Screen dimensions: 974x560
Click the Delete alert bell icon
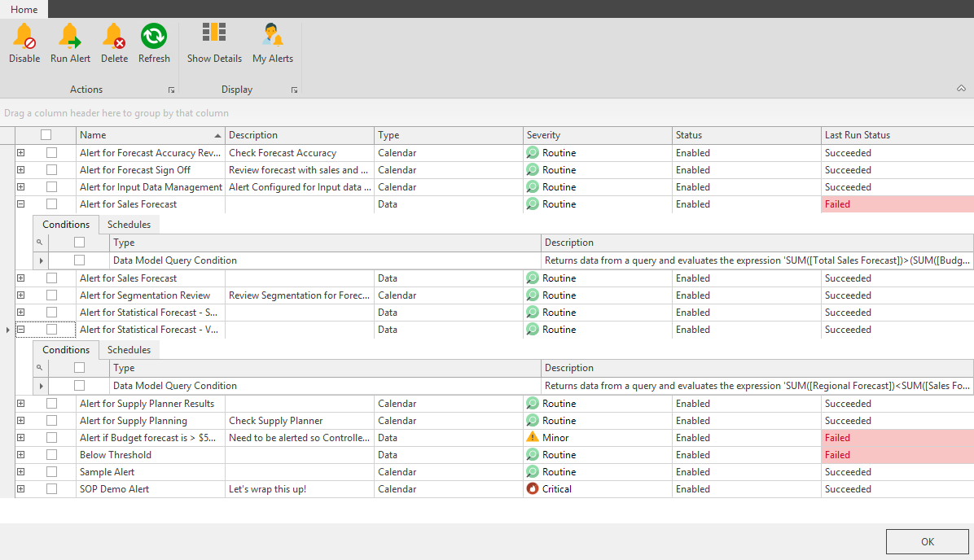(x=114, y=36)
